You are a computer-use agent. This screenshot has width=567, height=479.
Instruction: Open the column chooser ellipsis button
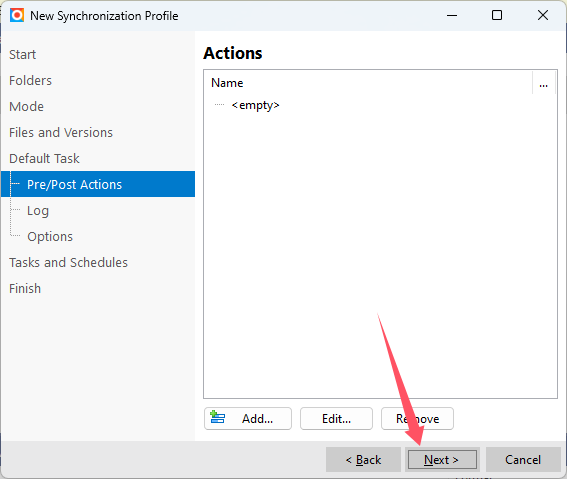click(543, 83)
